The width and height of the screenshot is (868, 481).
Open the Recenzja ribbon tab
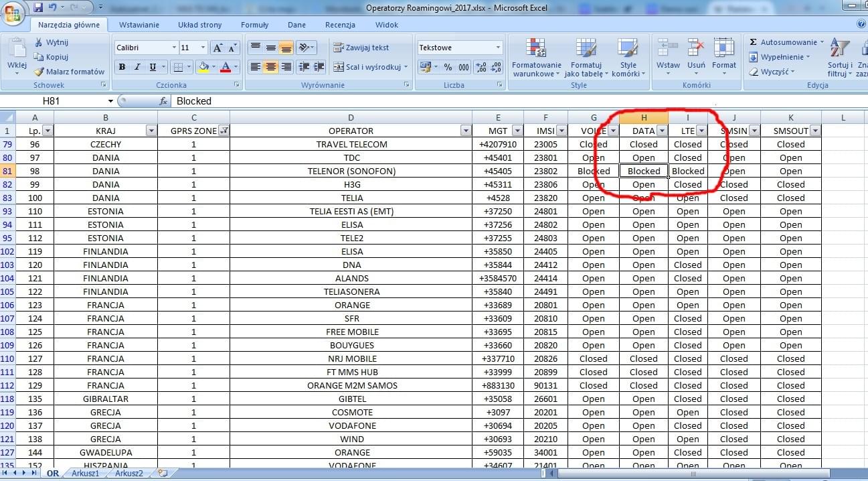point(340,25)
